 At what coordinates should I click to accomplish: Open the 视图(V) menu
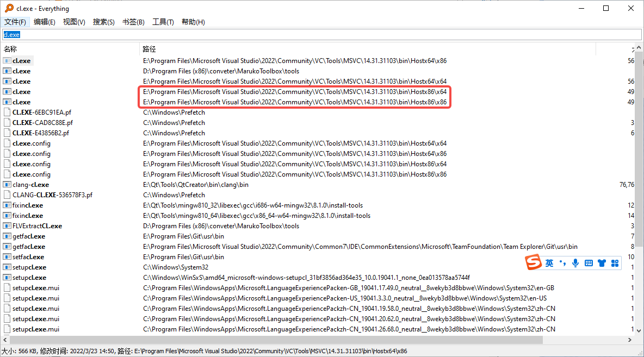(74, 22)
